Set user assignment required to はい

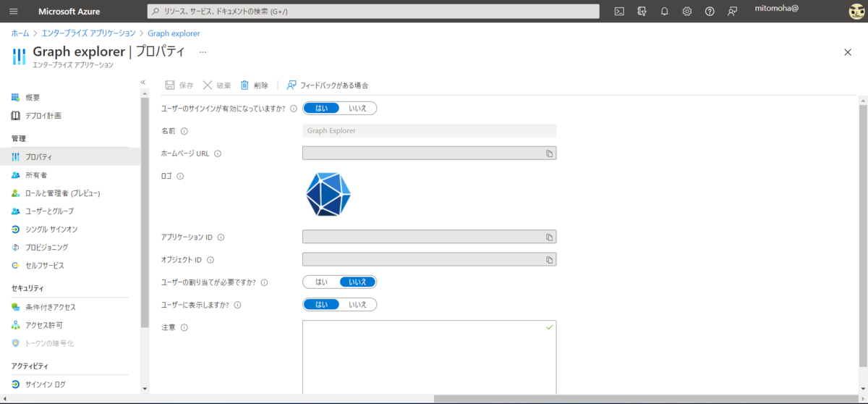tap(322, 282)
